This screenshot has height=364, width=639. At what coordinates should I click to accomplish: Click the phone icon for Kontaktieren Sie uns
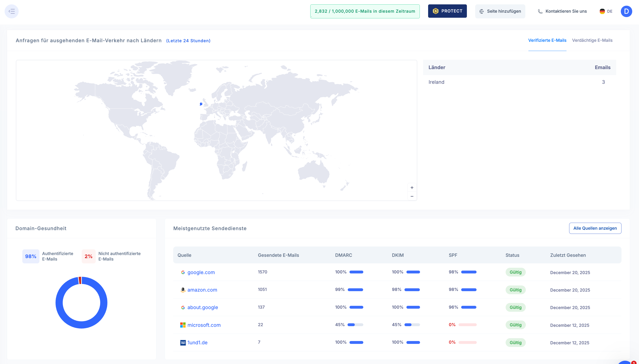pyautogui.click(x=540, y=11)
